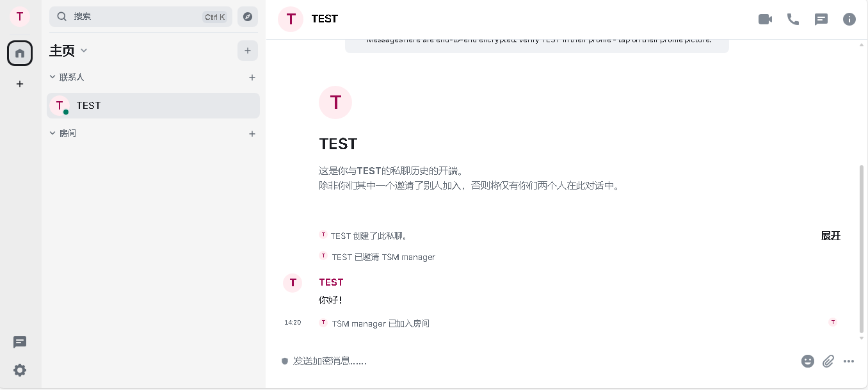Collapse the 联系人 section
868x390 pixels.
[x=52, y=77]
